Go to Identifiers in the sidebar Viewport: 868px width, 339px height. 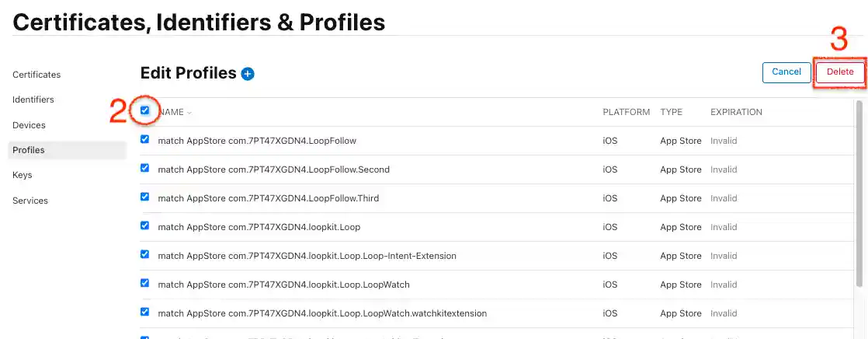(x=33, y=100)
